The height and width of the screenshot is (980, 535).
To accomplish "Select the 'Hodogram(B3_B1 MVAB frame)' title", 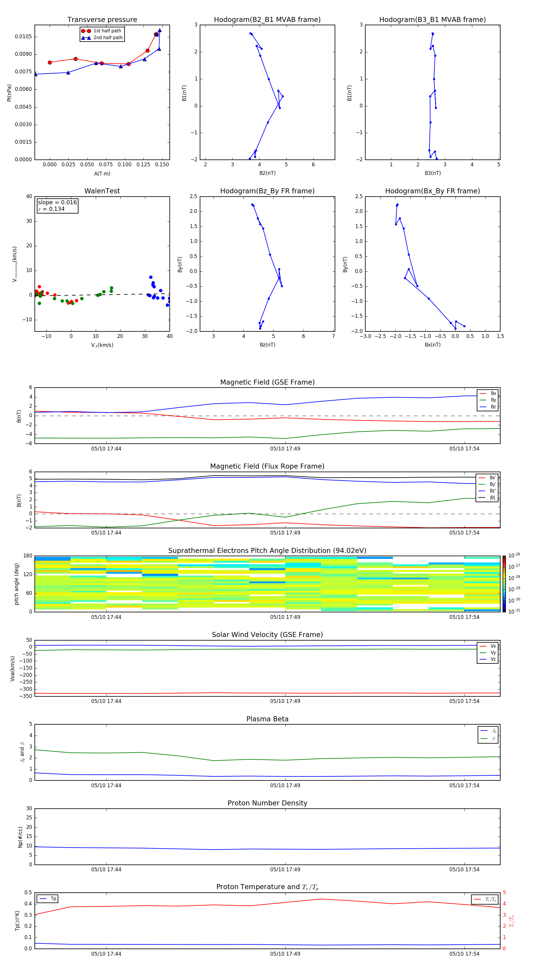I will (432, 20).
